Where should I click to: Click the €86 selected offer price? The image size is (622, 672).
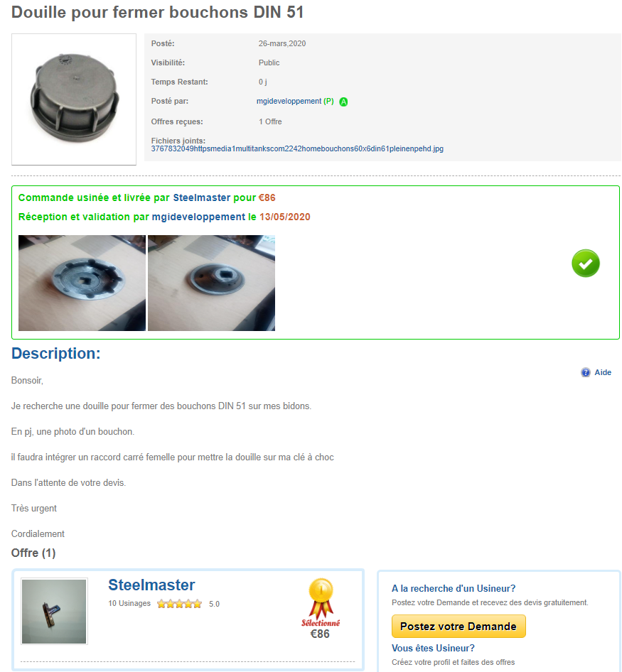point(320,634)
